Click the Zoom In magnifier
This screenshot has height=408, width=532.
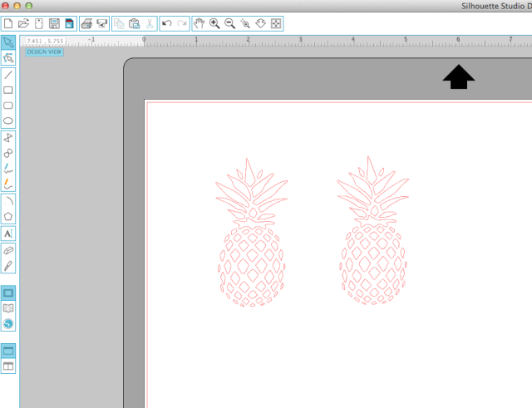(x=214, y=23)
